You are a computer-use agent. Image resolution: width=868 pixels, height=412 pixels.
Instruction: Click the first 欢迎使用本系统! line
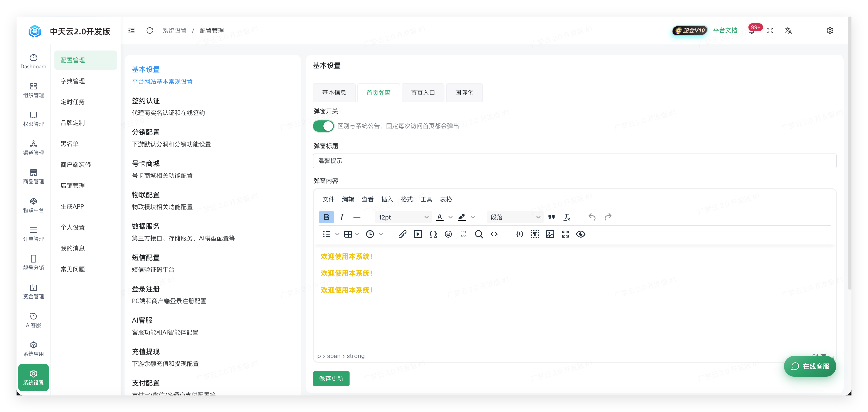346,257
